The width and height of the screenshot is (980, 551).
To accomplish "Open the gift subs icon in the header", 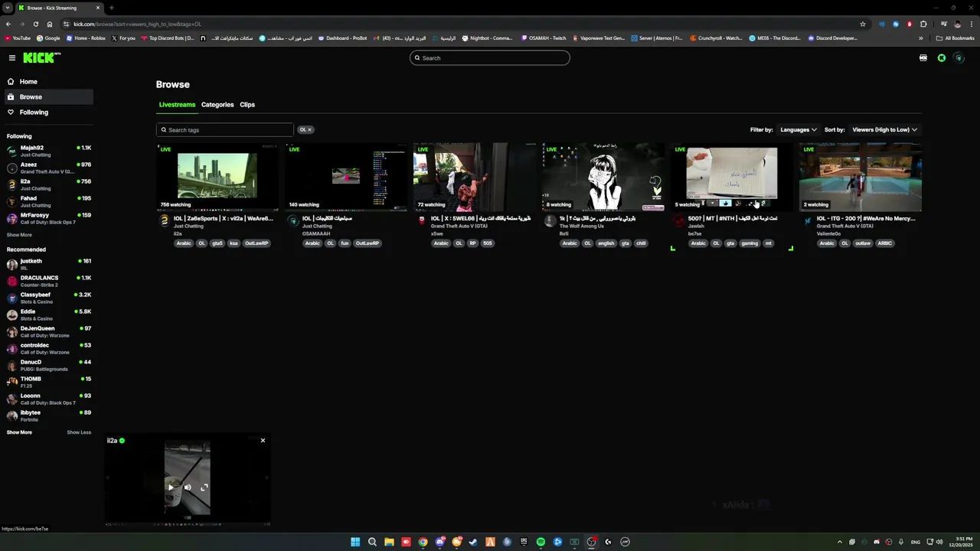I will 923,58.
